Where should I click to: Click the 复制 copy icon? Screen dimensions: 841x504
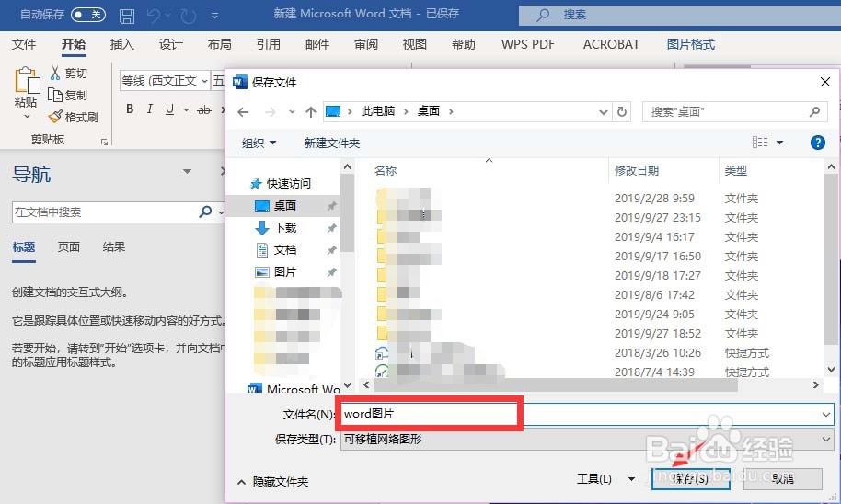pos(55,95)
